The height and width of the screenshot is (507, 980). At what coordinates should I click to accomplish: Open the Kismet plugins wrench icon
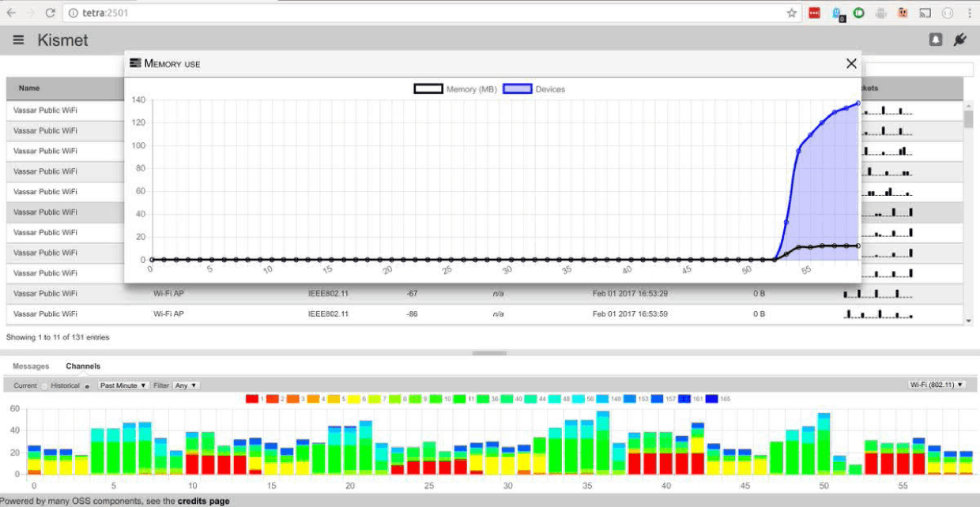959,39
